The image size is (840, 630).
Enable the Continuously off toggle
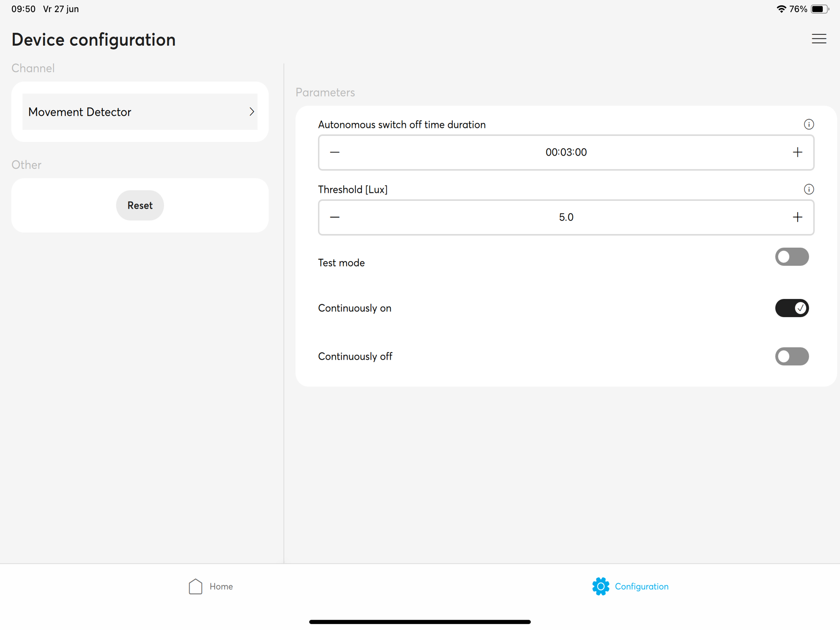tap(792, 357)
